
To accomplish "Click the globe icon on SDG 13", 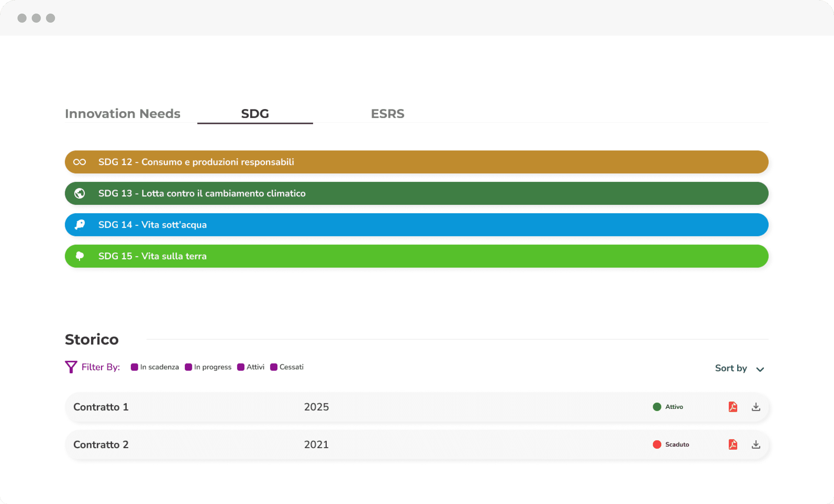I will click(x=80, y=193).
